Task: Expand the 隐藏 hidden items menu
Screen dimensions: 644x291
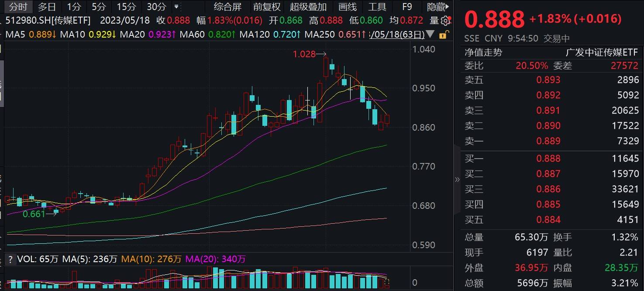Action: (437, 7)
